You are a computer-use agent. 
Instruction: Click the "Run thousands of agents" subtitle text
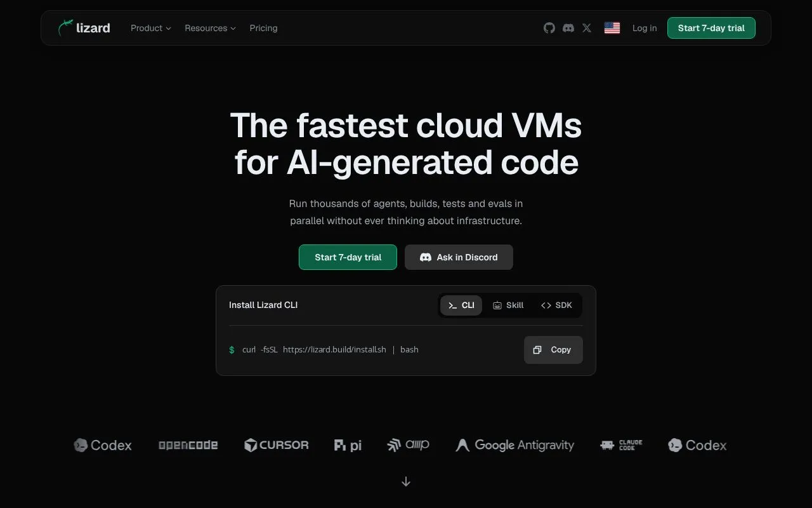tap(406, 212)
